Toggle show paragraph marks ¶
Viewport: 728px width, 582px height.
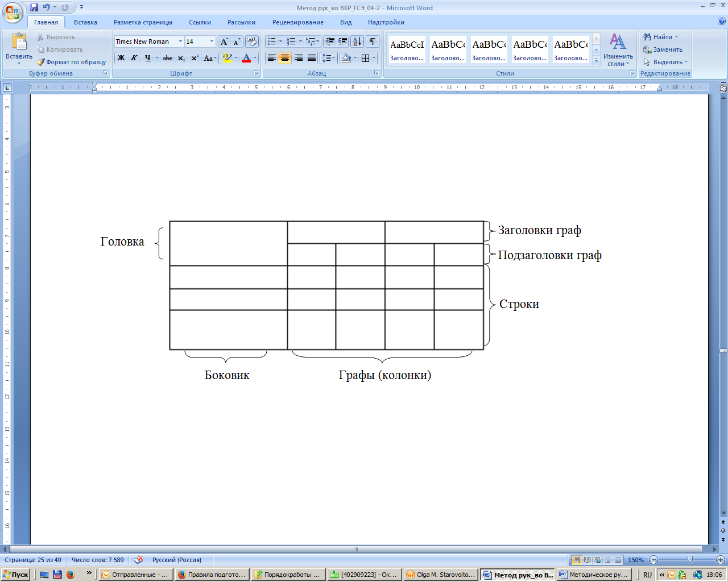[x=373, y=41]
